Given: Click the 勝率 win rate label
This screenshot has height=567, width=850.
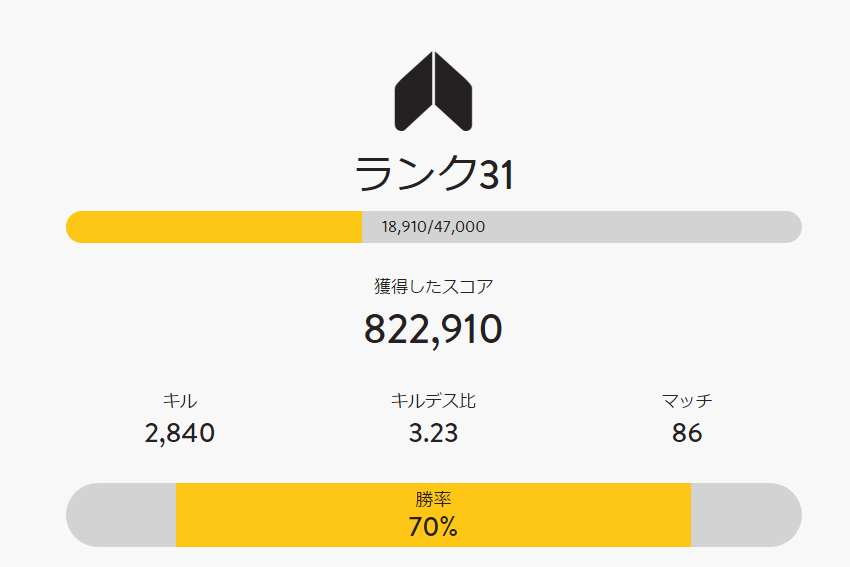Looking at the screenshot, I should pyautogui.click(x=433, y=499).
